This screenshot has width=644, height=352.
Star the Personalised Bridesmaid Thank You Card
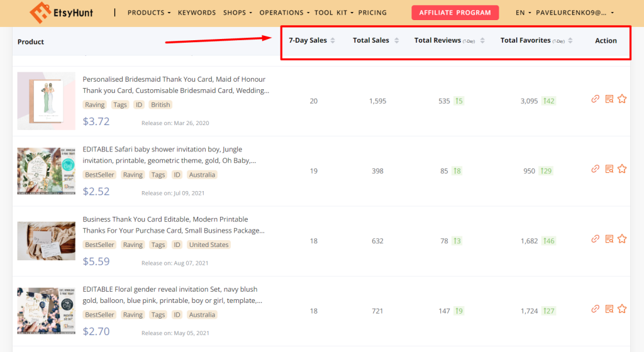622,99
